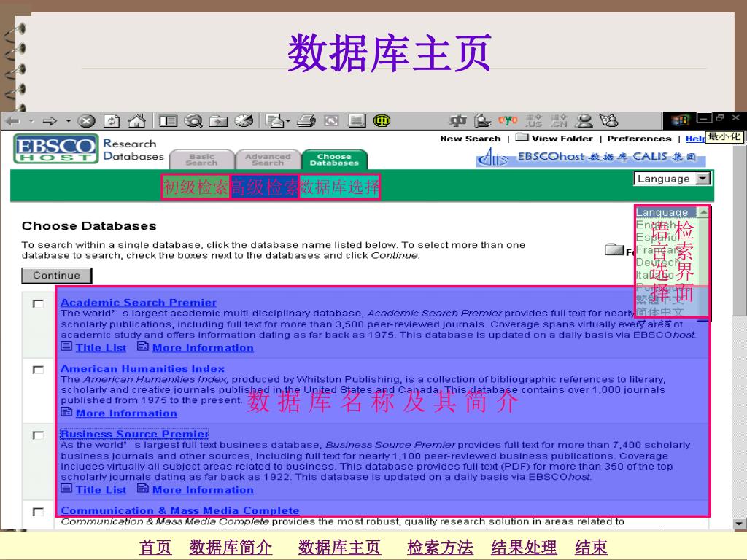Click Business Source Premier Title List icon

pos(66,489)
